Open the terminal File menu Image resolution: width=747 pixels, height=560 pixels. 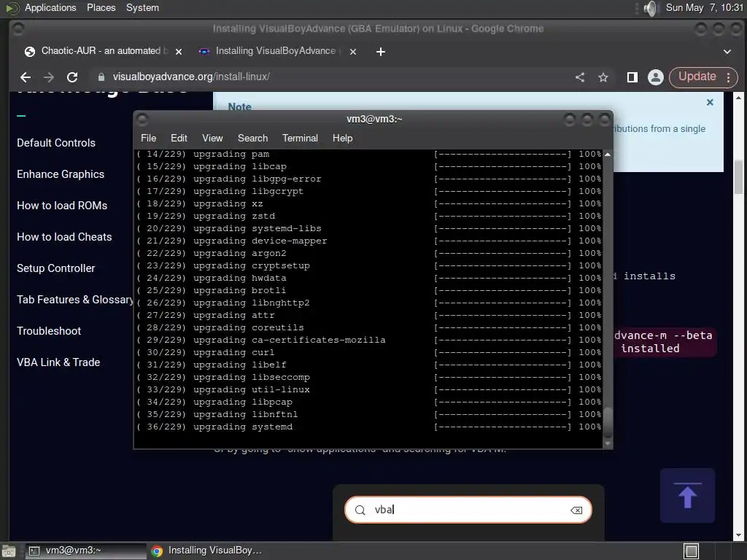point(148,138)
